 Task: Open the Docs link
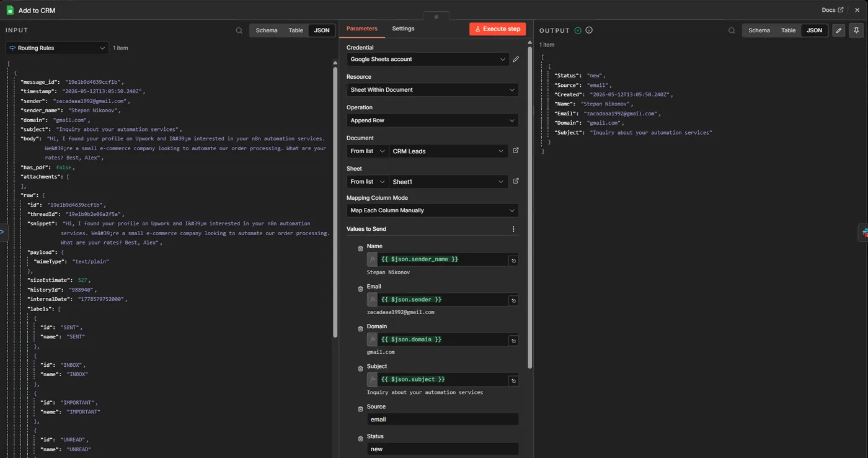click(x=832, y=10)
